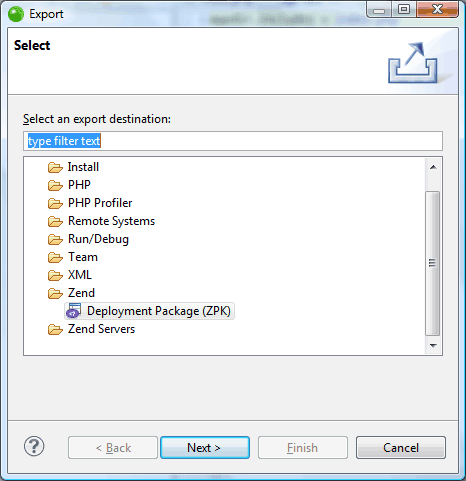Click the green Export window icon
Image resolution: width=466 pixels, height=481 pixels.
16,14
